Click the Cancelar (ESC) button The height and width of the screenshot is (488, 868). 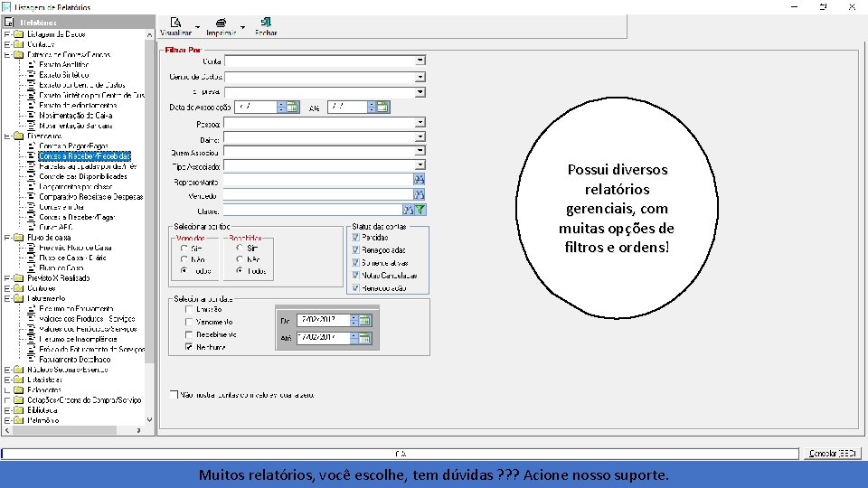[x=833, y=453]
